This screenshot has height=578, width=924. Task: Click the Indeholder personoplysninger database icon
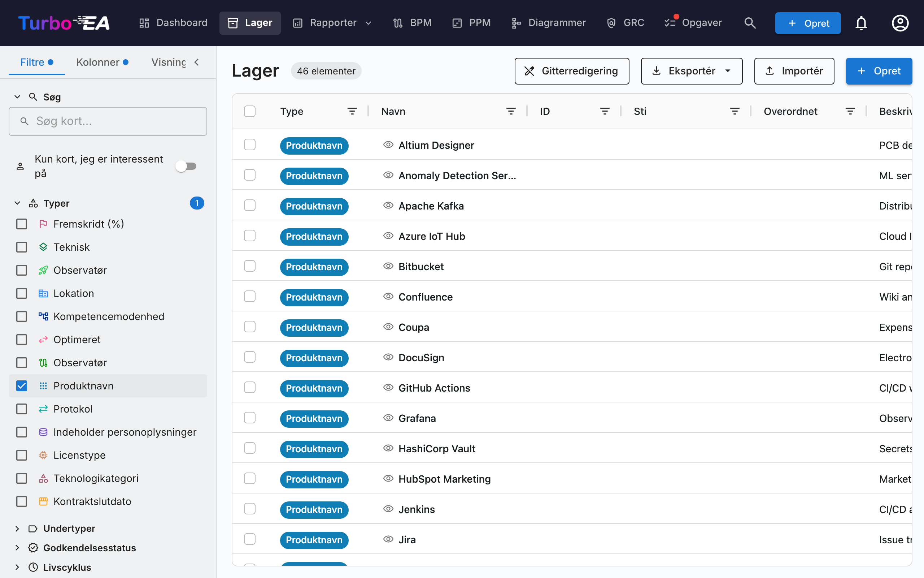click(43, 432)
